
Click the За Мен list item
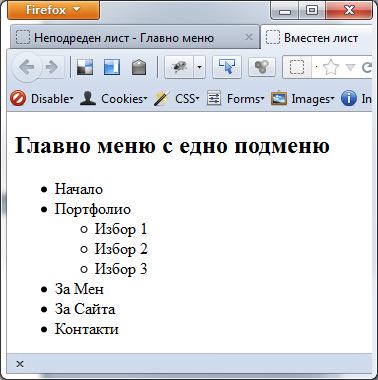click(x=79, y=289)
